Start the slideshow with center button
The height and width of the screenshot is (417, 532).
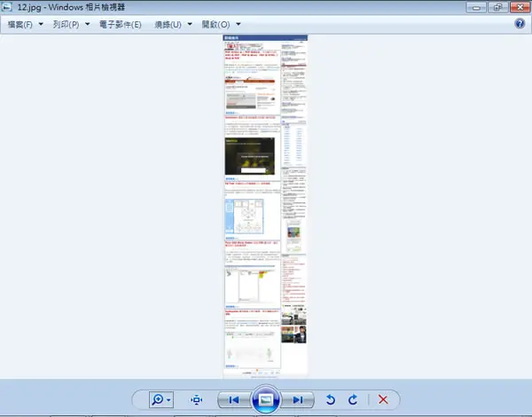tap(266, 399)
